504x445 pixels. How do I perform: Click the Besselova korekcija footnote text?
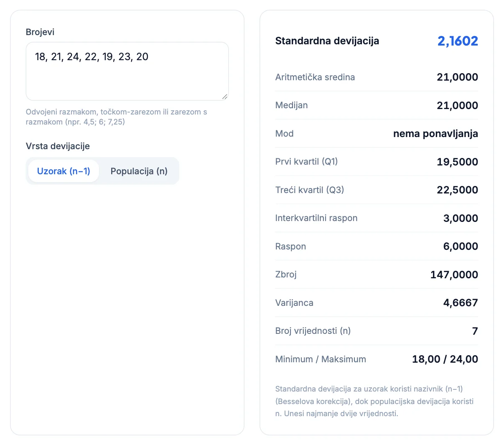(x=374, y=401)
